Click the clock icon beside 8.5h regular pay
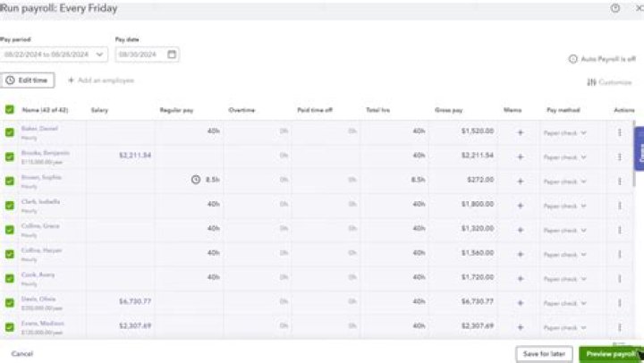Screen dimensions: 644x363 [x=196, y=180]
